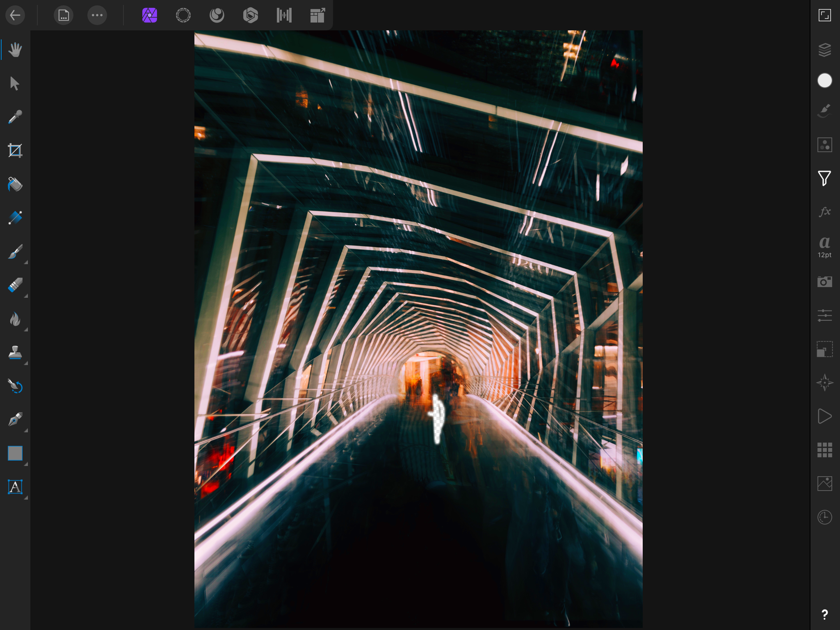Image resolution: width=840 pixels, height=630 pixels.
Task: Select the Color Picker eyedropper tool
Action: point(15,117)
